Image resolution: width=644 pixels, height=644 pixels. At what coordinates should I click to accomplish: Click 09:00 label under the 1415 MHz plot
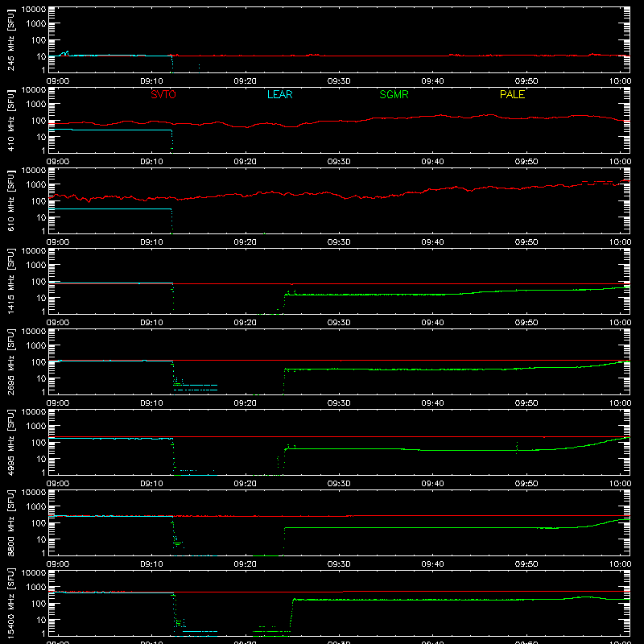58,323
